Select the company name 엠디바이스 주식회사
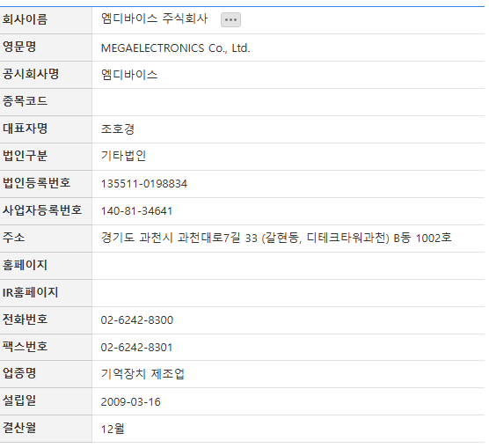The image size is (489, 448). point(154,18)
